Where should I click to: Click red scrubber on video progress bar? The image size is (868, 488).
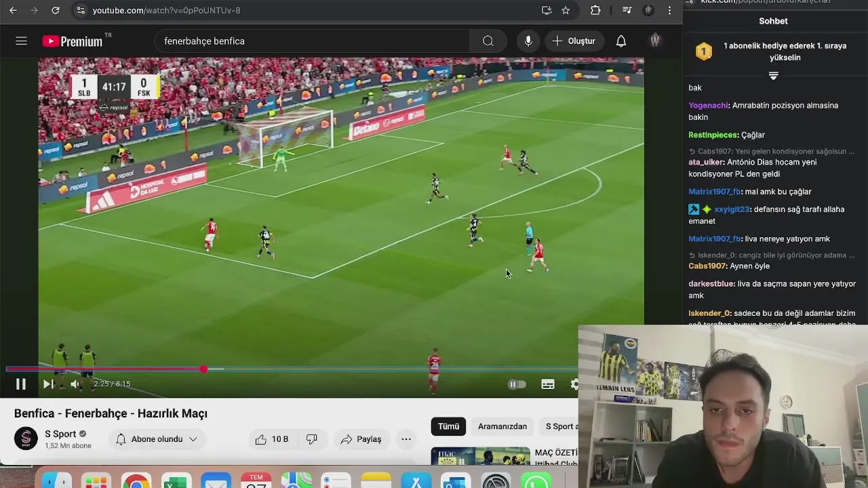[203, 369]
